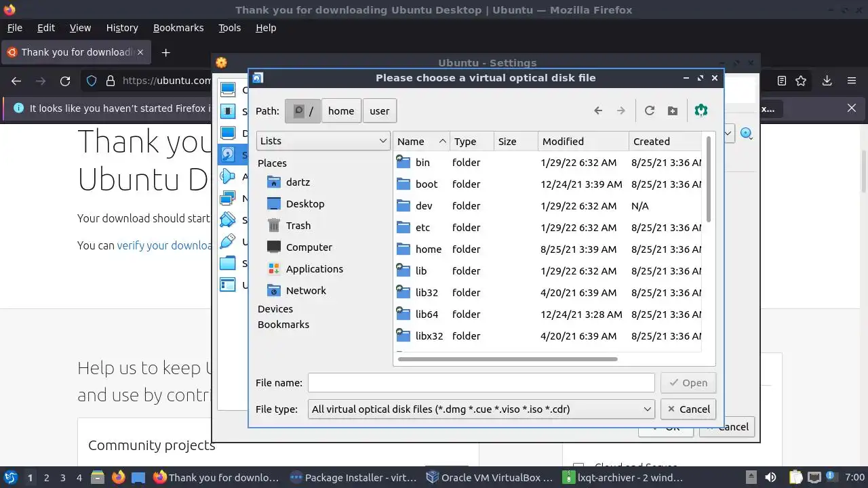Jump to the home path segment
868x488 pixels.
(341, 111)
